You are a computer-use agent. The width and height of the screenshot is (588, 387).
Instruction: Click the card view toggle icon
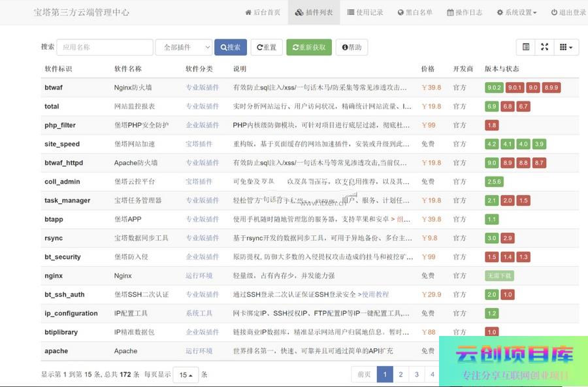tap(525, 47)
